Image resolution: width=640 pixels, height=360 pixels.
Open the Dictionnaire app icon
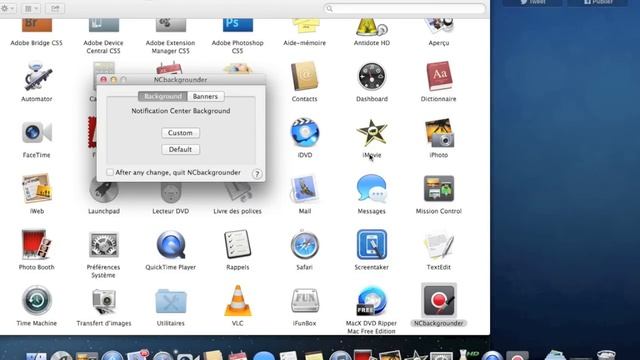click(x=439, y=76)
